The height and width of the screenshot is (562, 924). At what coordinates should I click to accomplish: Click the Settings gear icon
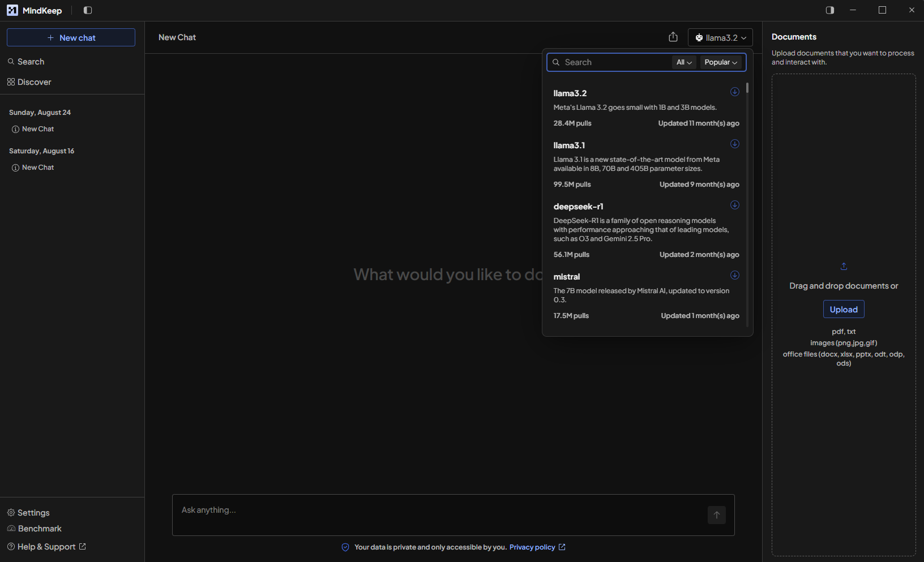(11, 513)
